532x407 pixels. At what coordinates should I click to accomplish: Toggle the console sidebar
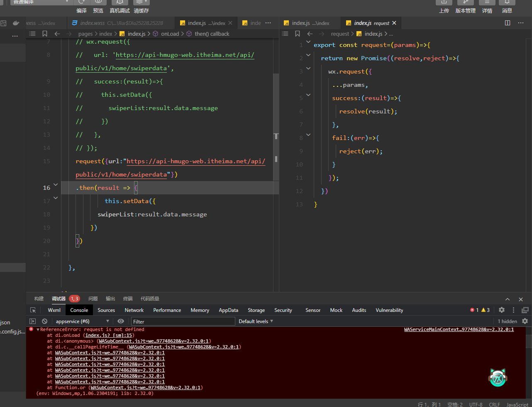click(x=32, y=321)
